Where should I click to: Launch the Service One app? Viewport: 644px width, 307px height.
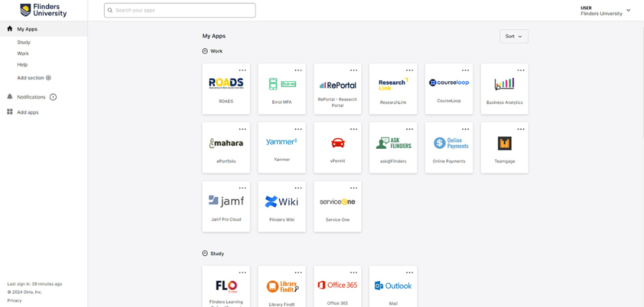pyautogui.click(x=338, y=206)
